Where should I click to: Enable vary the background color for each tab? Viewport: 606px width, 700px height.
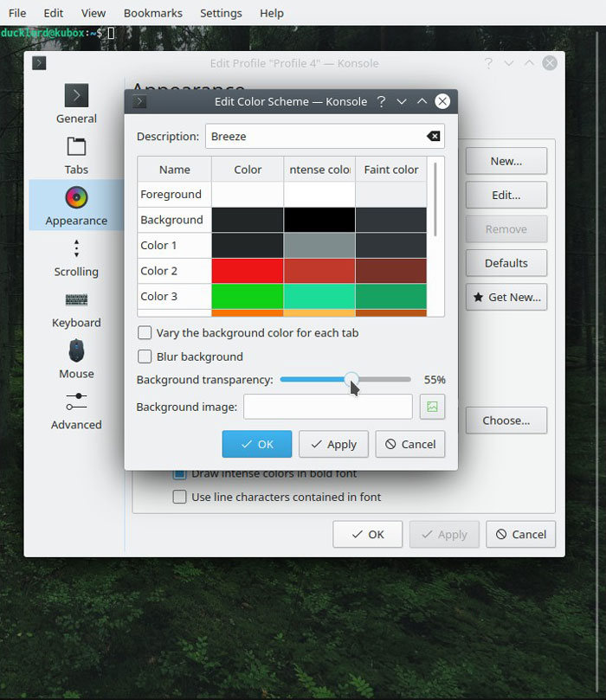(x=145, y=333)
